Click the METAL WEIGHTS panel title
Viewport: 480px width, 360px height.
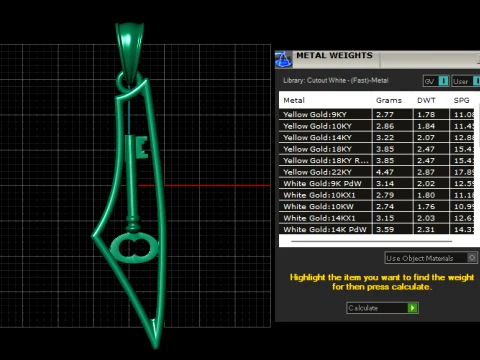334,55
